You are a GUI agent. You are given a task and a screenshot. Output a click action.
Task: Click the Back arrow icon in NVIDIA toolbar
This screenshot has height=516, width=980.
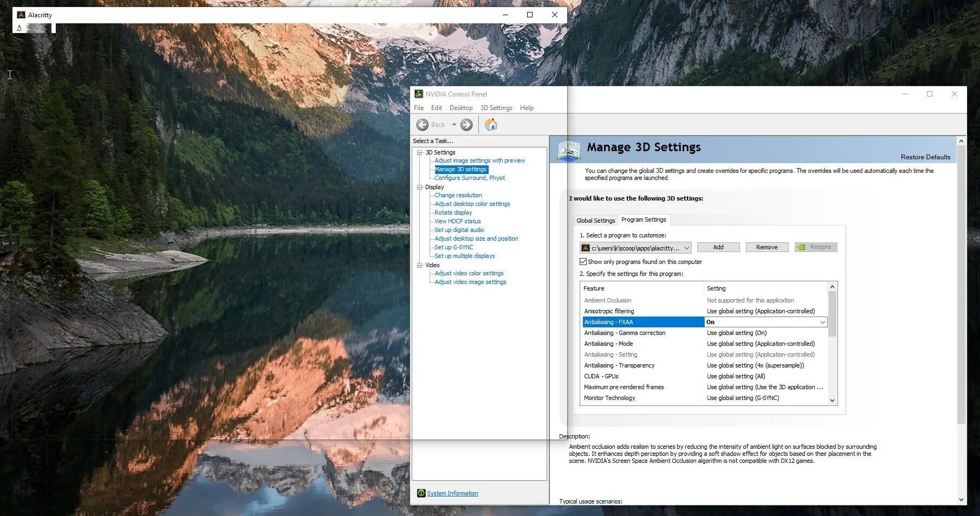(423, 125)
